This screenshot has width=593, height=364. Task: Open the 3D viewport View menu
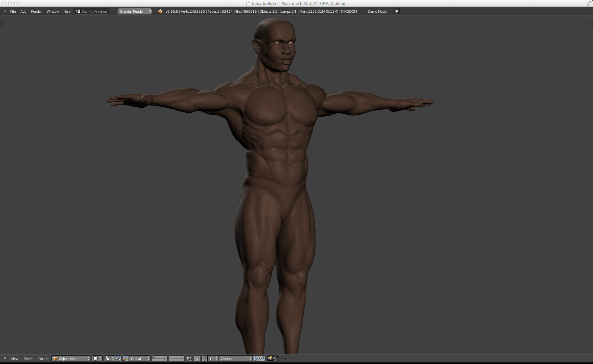(15, 359)
